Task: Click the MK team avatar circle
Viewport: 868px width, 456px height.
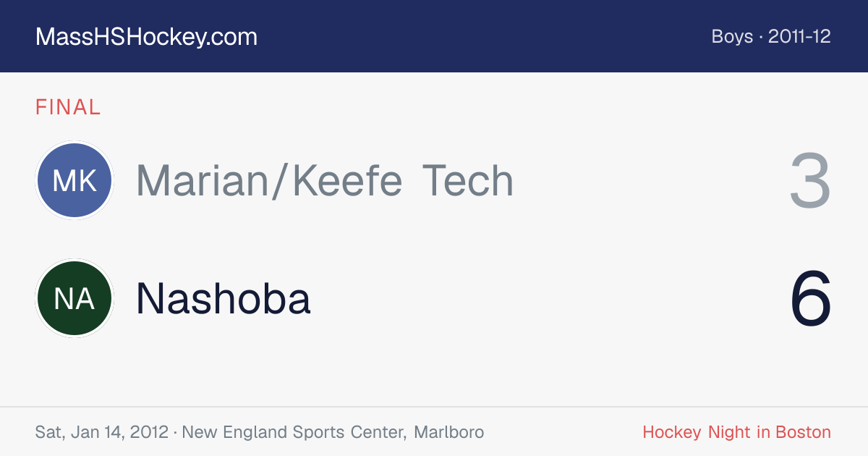Action: click(75, 180)
